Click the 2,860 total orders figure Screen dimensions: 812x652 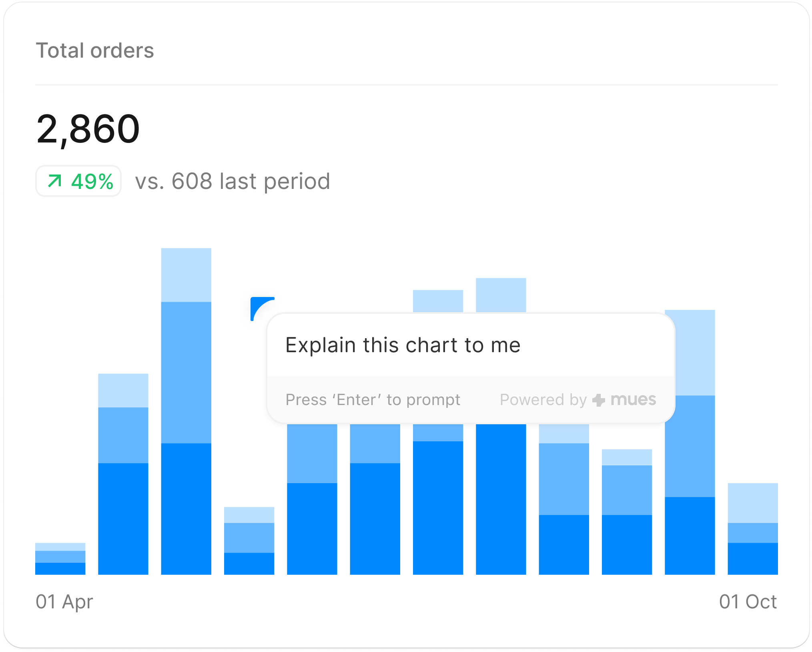pos(88,129)
